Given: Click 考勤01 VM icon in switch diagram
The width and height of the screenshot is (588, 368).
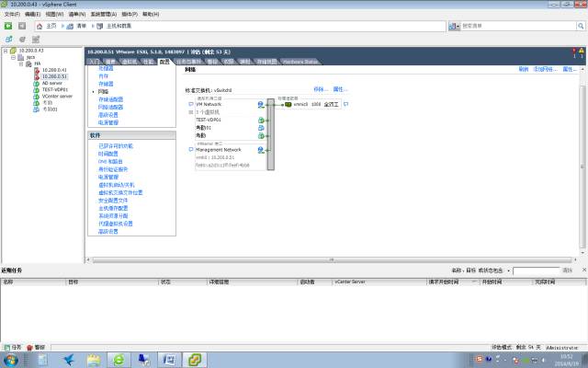Looking at the screenshot, I should (x=261, y=128).
